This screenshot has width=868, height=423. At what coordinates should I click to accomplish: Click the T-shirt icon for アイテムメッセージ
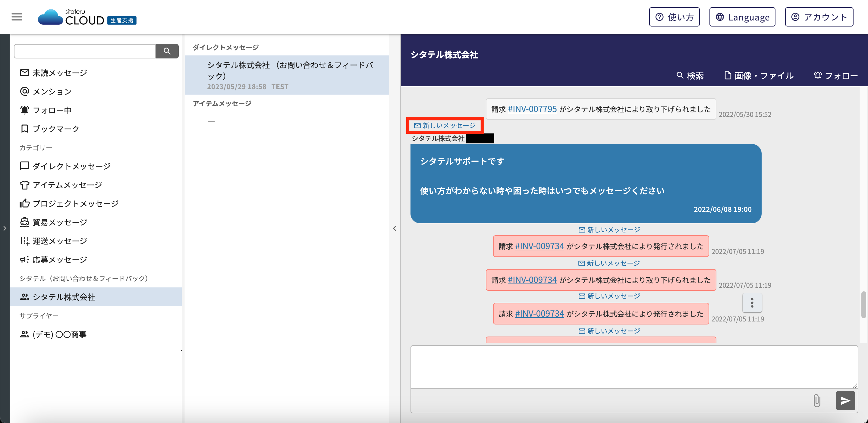point(25,185)
